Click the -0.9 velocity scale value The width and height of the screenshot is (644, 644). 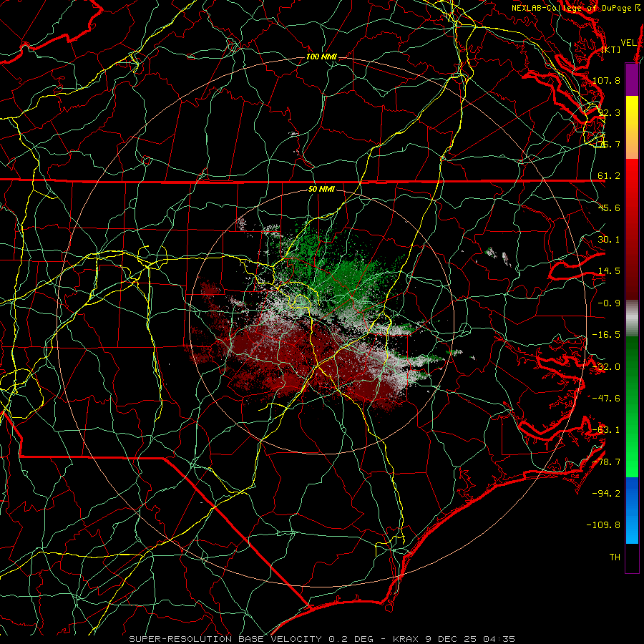tap(609, 303)
